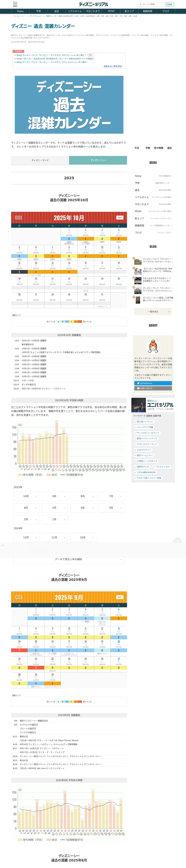Click the 一覧を見る button under BLOG
This screenshot has height=868, width=186.
[x=153, y=312]
